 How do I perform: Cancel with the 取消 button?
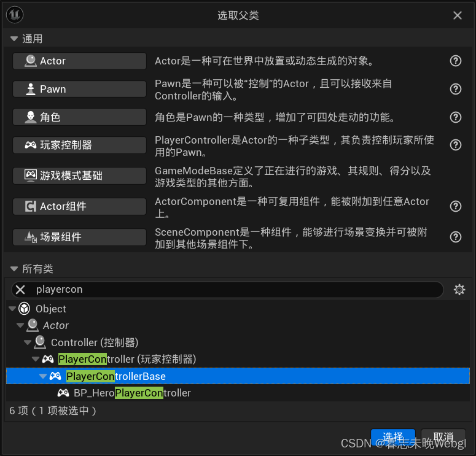[x=443, y=437]
